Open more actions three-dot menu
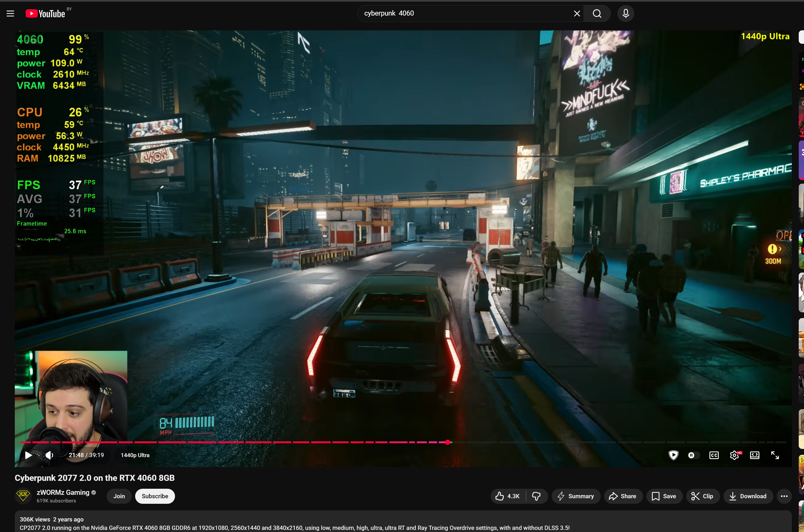The width and height of the screenshot is (804, 532). pos(784,496)
